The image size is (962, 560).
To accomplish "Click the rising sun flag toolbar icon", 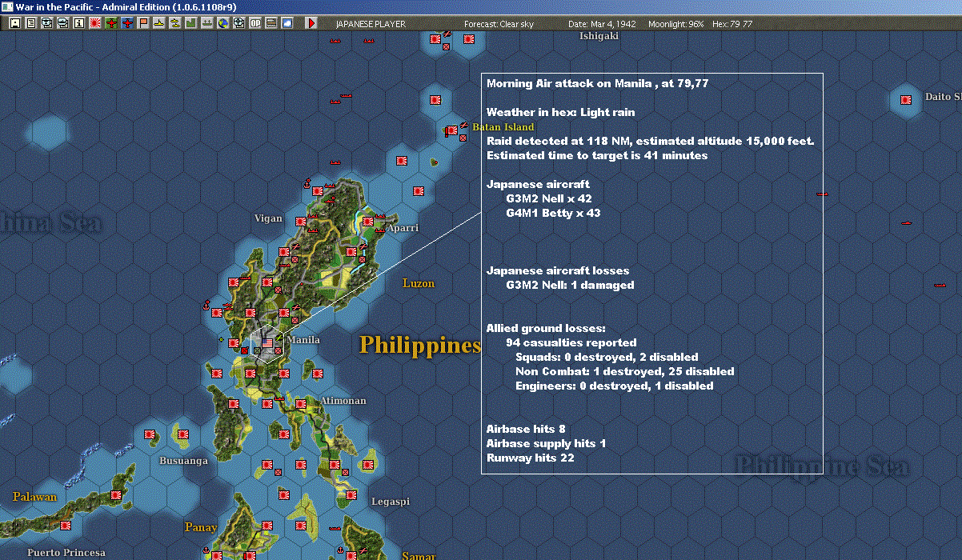I will [94, 23].
